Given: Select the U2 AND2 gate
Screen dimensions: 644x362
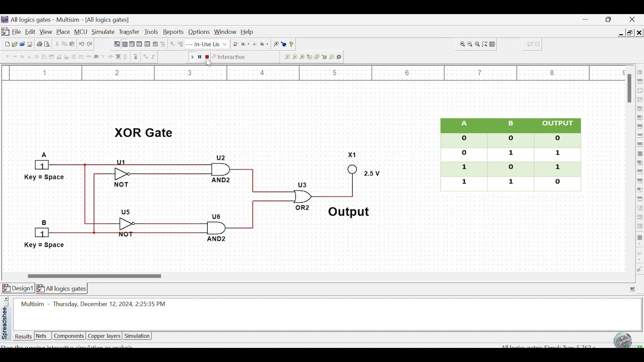Looking at the screenshot, I should click(x=221, y=169).
